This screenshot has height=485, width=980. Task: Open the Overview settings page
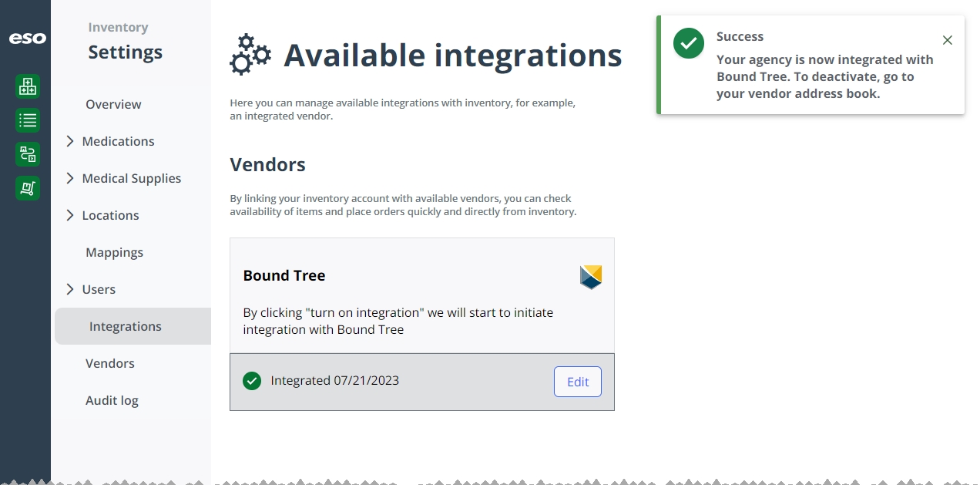pos(113,104)
